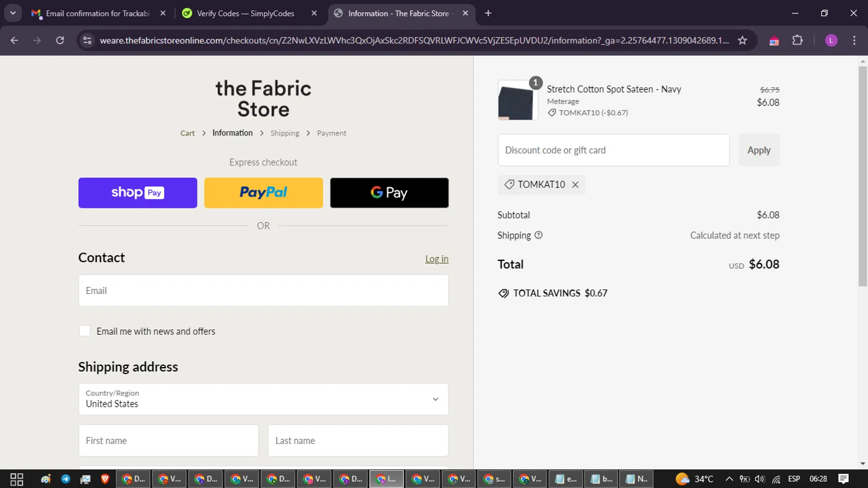Image resolution: width=868 pixels, height=488 pixels.
Task: Open the clock showing 06:28
Action: [818, 479]
